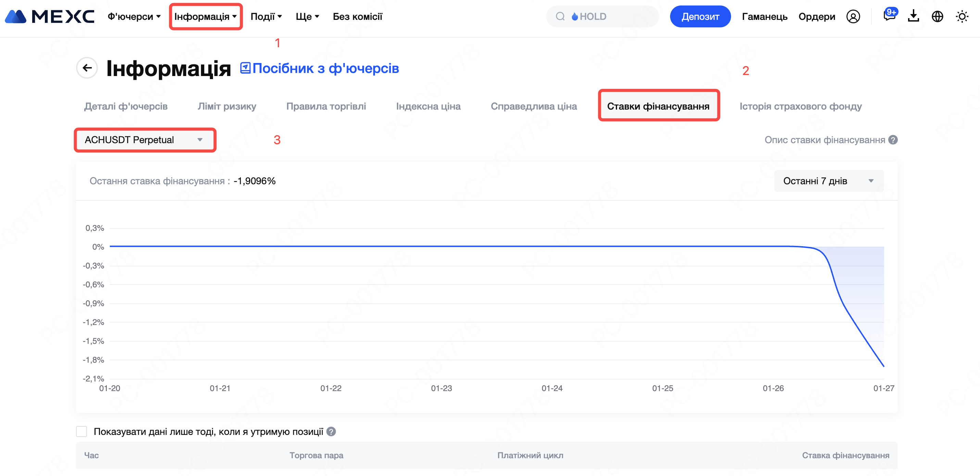Click help icon beside positions checkbox
The width and height of the screenshot is (980, 476).
coord(331,431)
